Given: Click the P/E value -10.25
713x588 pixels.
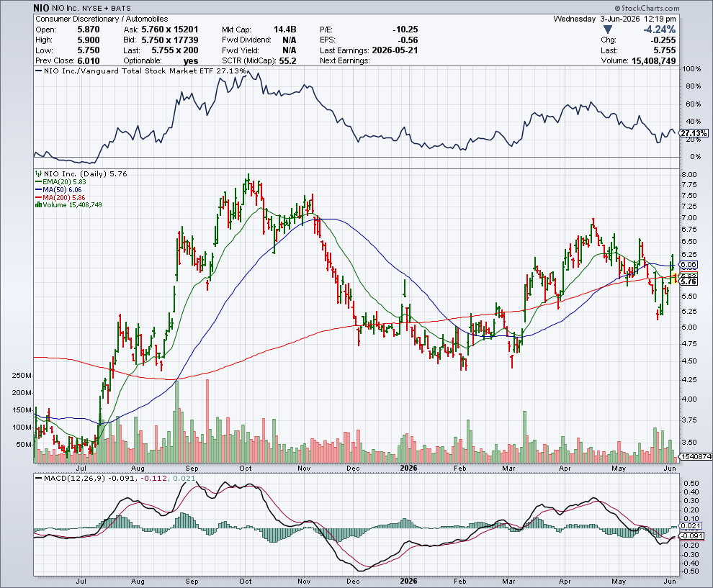Looking at the screenshot, I should (x=405, y=30).
